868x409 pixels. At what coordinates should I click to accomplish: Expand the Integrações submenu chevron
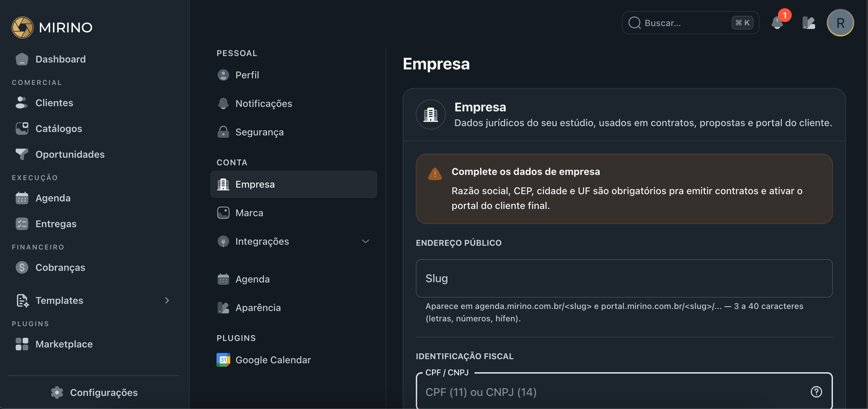tap(366, 241)
